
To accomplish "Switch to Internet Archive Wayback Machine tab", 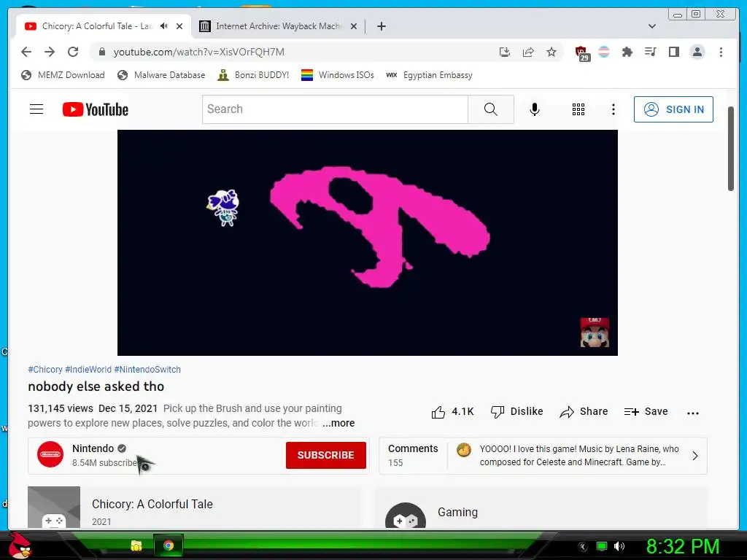I will pyautogui.click(x=278, y=26).
